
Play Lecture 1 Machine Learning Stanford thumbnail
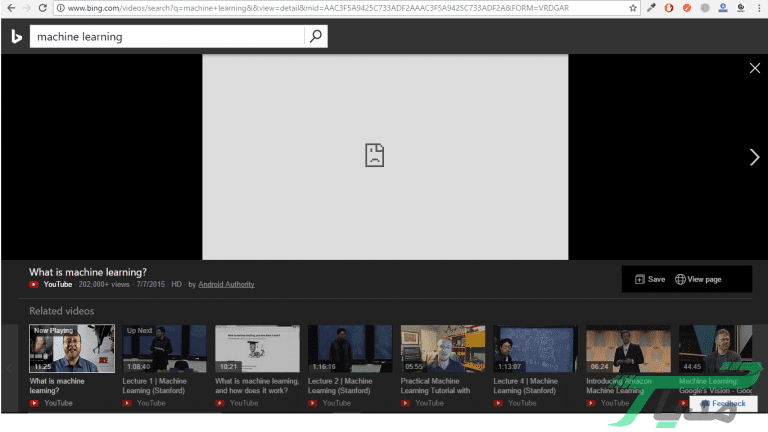click(x=165, y=348)
